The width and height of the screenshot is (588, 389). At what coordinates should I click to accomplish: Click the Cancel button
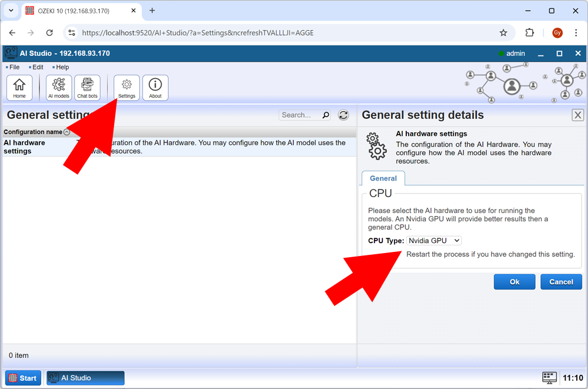tap(561, 282)
